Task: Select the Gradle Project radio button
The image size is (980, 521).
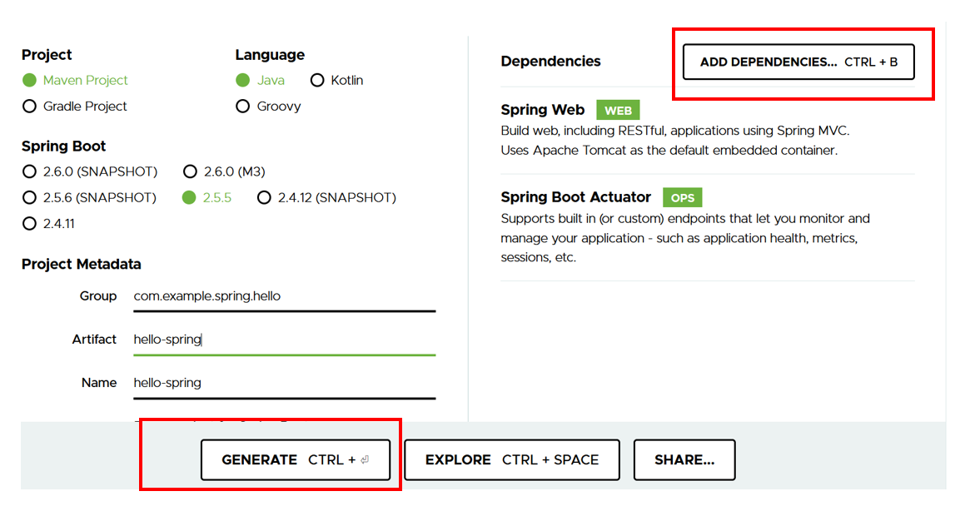Action: click(x=29, y=107)
